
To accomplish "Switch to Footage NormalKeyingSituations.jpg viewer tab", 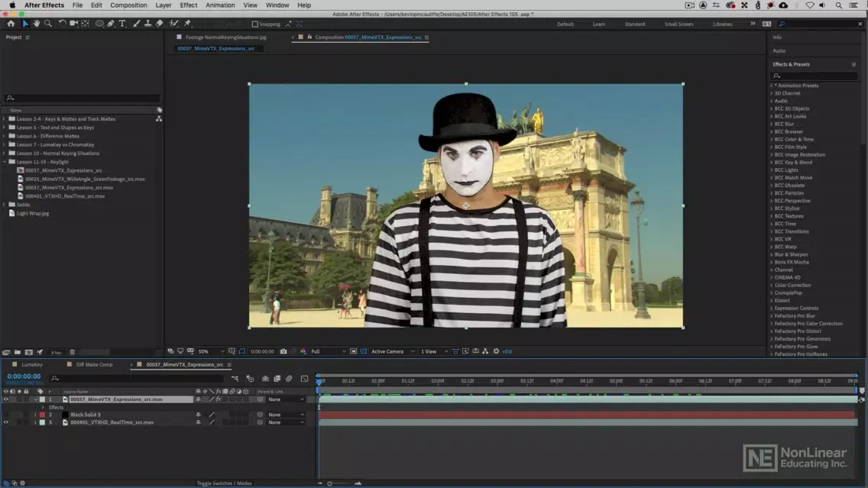I will 226,37.
